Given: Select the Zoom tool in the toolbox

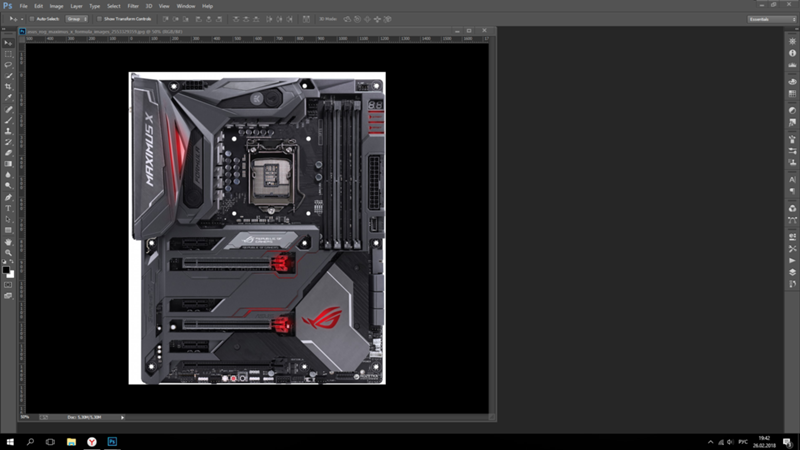Looking at the screenshot, I should 8,253.
